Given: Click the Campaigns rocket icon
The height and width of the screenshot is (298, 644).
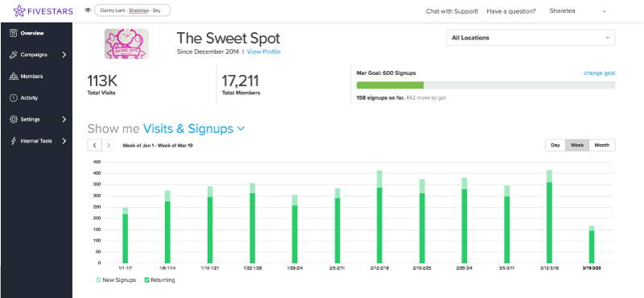Looking at the screenshot, I should click(14, 55).
